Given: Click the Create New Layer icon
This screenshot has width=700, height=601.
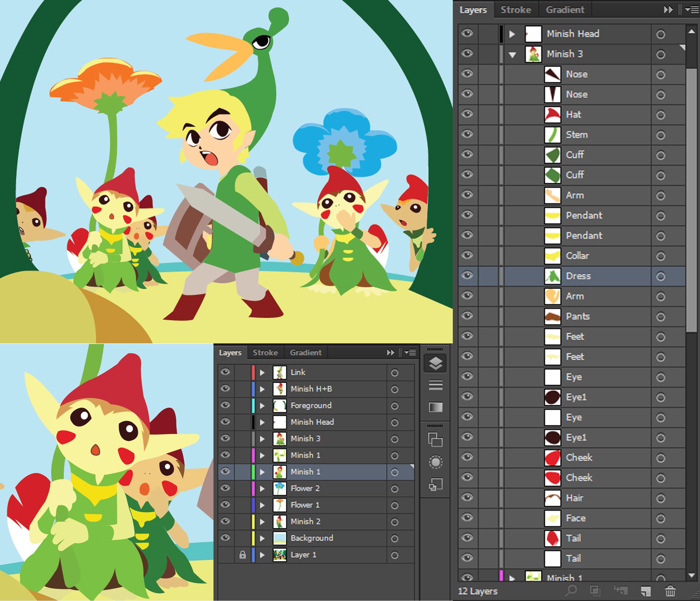Looking at the screenshot, I should click(646, 591).
